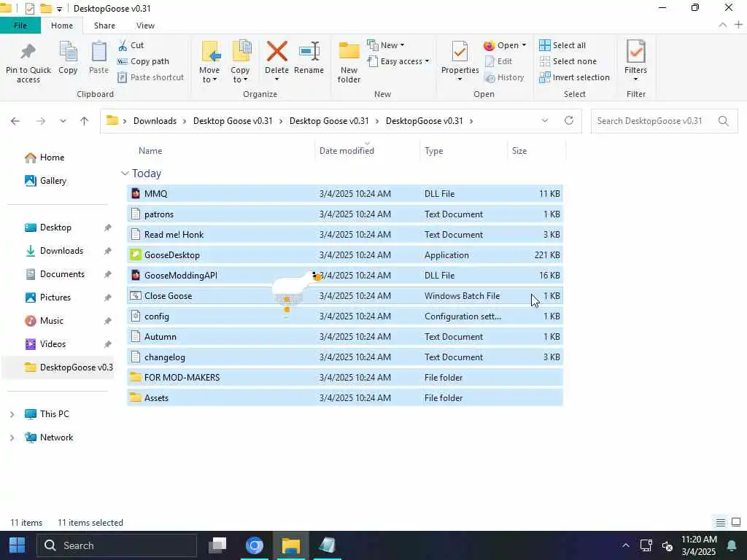Screen dimensions: 747x560
Task: Expand This PC tree node
Action: [x=12, y=414]
